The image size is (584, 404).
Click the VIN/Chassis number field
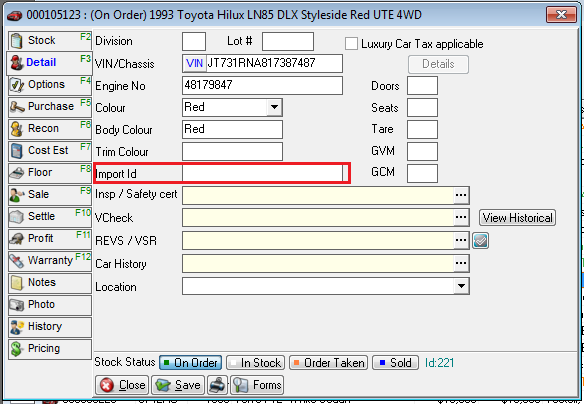point(274,63)
